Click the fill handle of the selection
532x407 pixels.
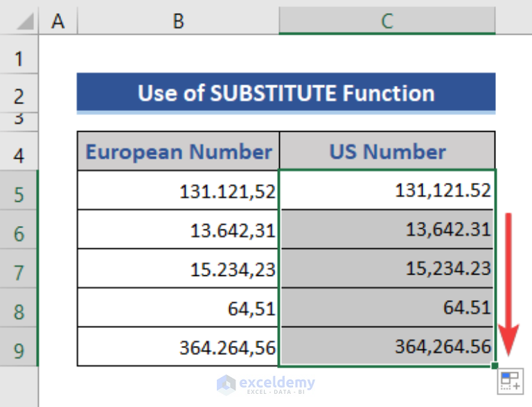point(495,365)
